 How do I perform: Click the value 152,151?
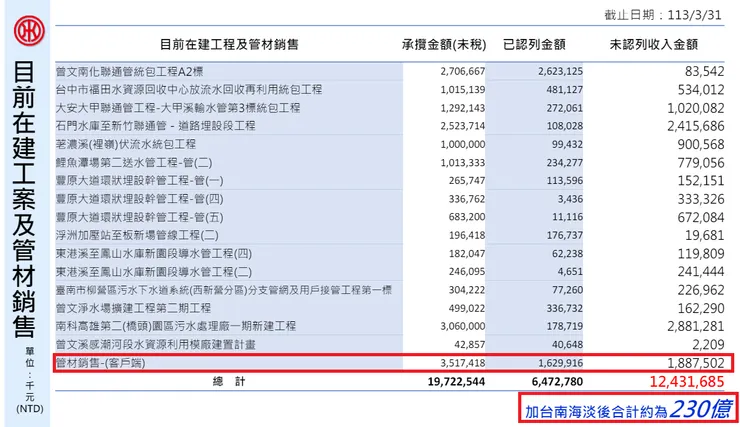coord(701,181)
